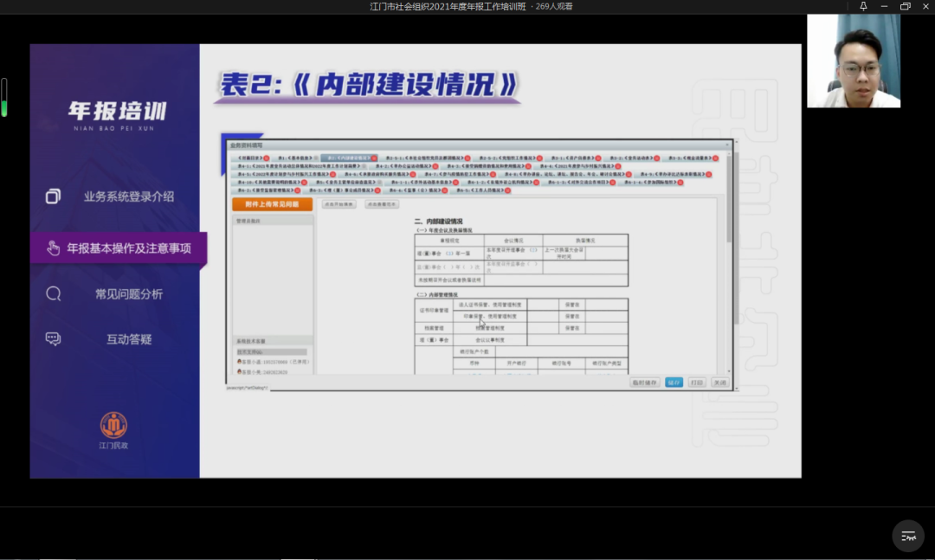935x560 pixels.
Task: Click the icon beside 业务系统登录介绍
Action: [x=53, y=196]
